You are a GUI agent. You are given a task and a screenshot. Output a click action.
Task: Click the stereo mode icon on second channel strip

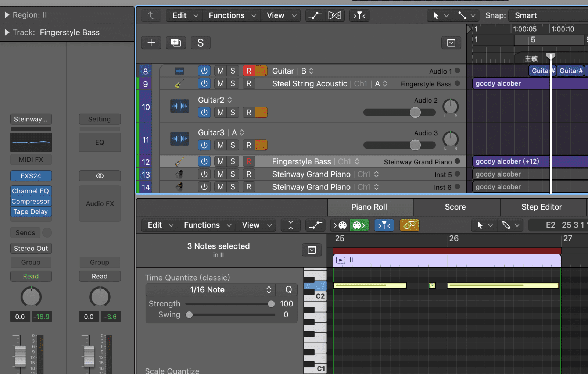(100, 176)
